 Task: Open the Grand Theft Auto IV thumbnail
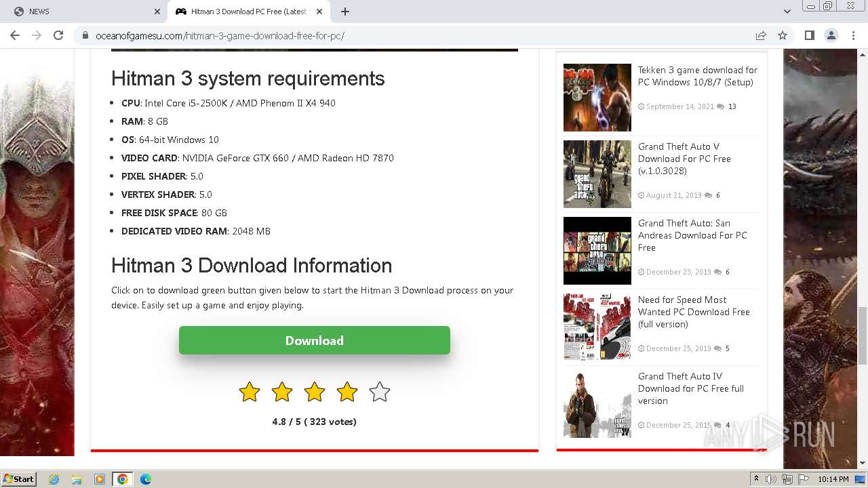pos(597,403)
